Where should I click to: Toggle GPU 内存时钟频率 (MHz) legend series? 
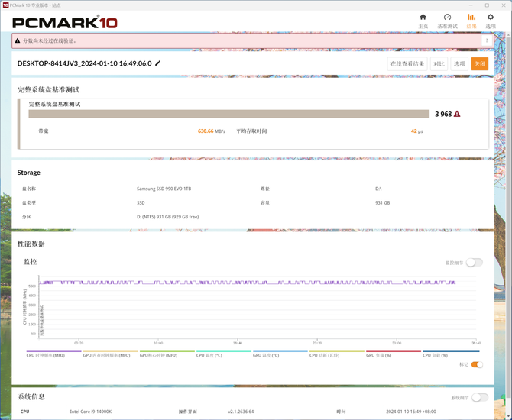coord(110,354)
